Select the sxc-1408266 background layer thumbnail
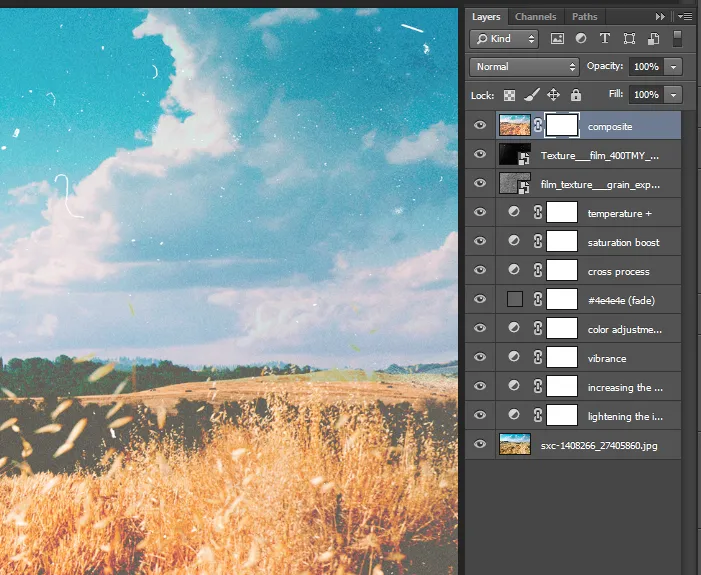The width and height of the screenshot is (701, 575). (x=514, y=445)
